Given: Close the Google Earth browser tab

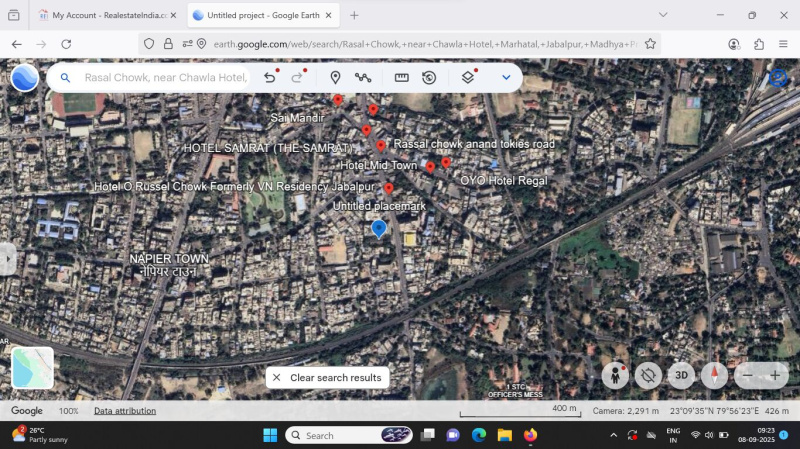Looking at the screenshot, I should point(329,15).
